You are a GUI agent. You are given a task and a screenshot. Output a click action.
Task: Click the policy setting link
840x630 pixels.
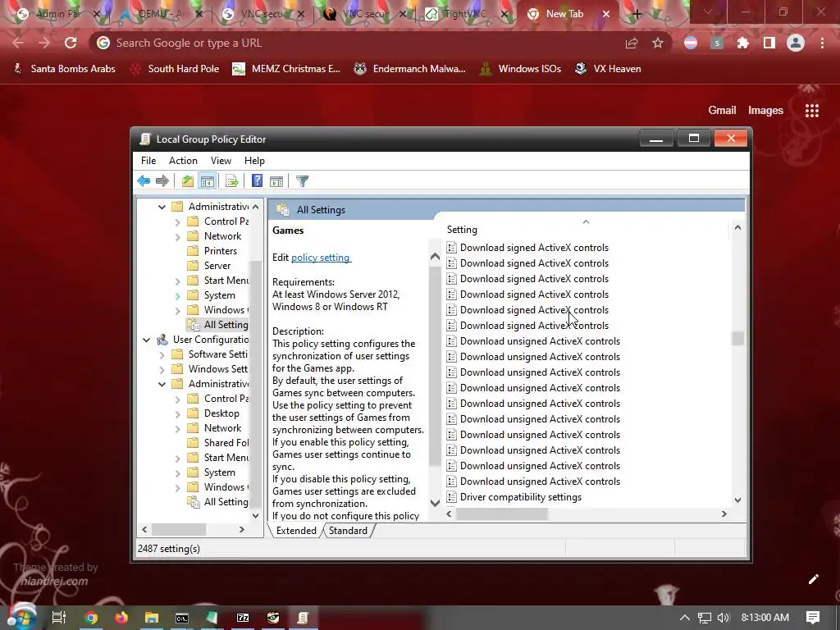(321, 258)
